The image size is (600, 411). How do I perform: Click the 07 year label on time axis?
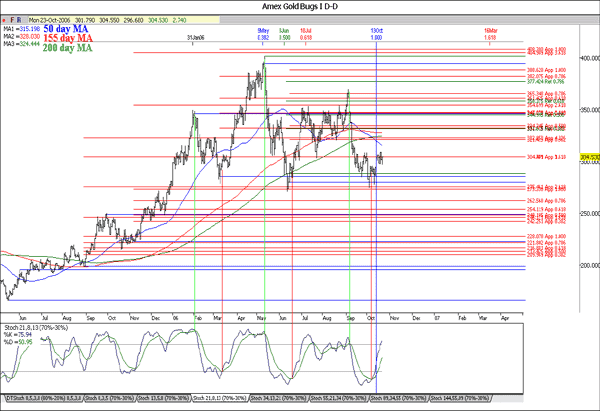437,318
